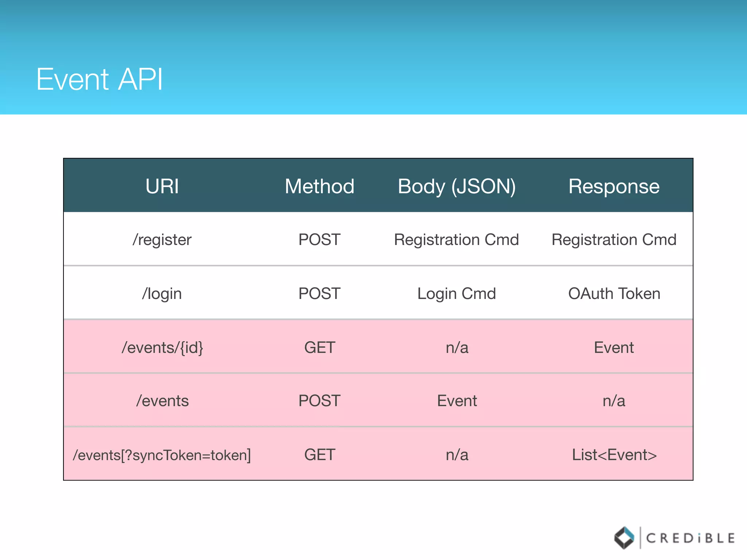Click n/a body in the syncToken row
747x560 pixels.
[x=457, y=455]
